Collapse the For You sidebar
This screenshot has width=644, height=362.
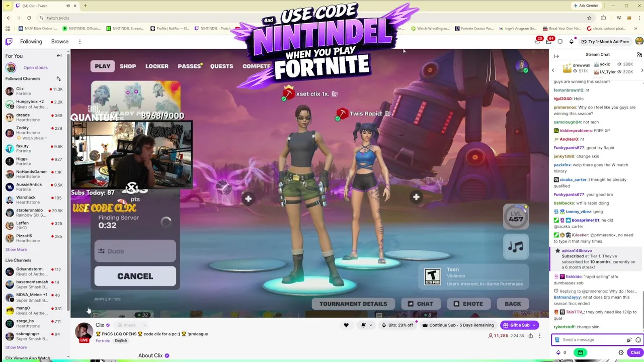pyautogui.click(x=59, y=56)
